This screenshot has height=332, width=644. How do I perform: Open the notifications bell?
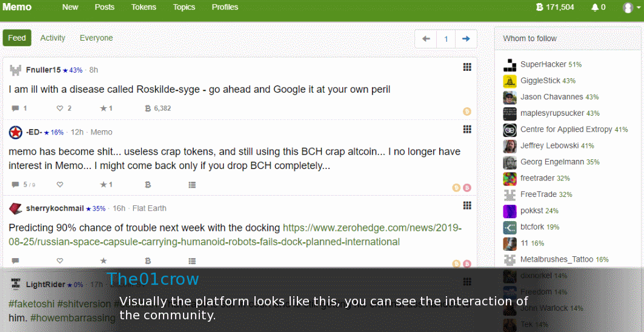599,7
